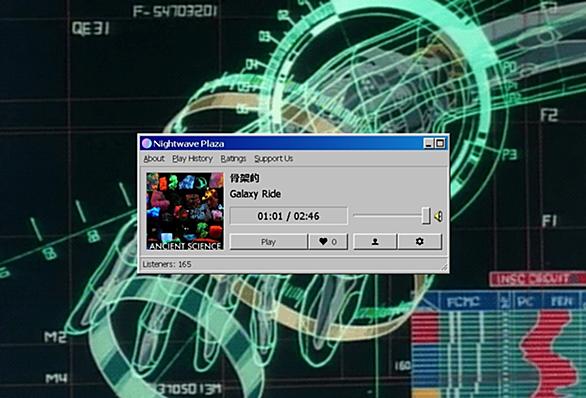
Task: Select the Galaxy Ride song title
Action: click(x=255, y=194)
